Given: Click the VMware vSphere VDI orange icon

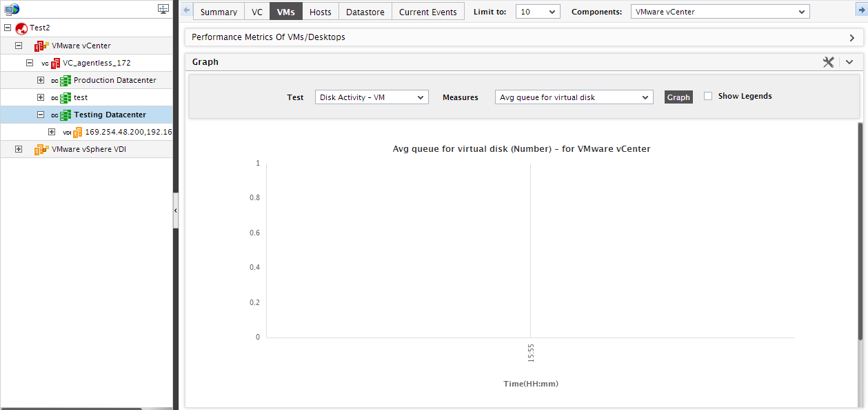Looking at the screenshot, I should pos(42,149).
